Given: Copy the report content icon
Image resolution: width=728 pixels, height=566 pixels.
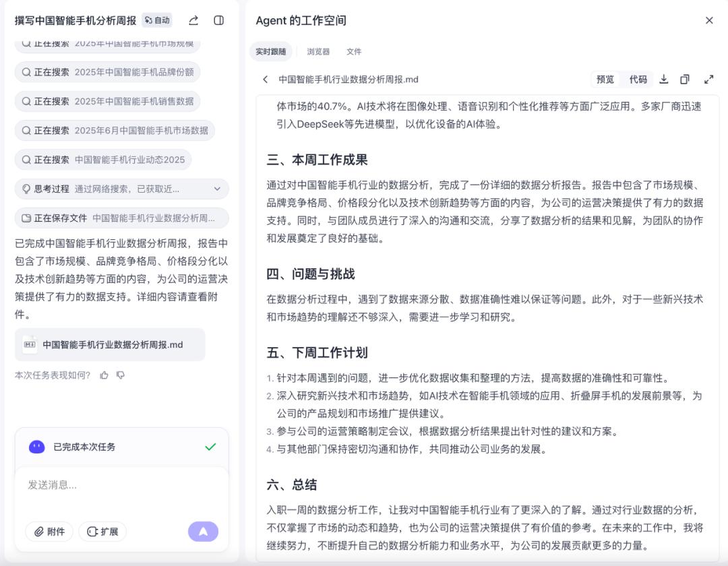Looking at the screenshot, I should (x=685, y=80).
